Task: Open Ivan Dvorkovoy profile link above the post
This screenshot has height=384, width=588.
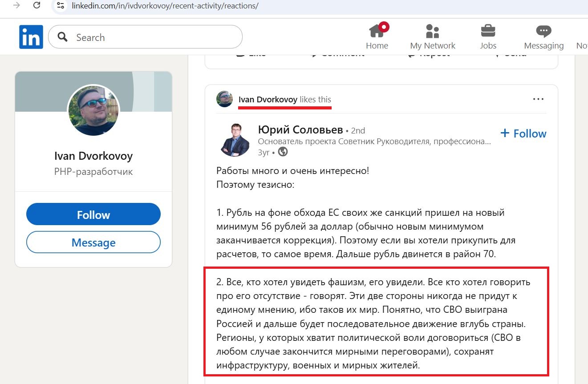Action: tap(268, 100)
